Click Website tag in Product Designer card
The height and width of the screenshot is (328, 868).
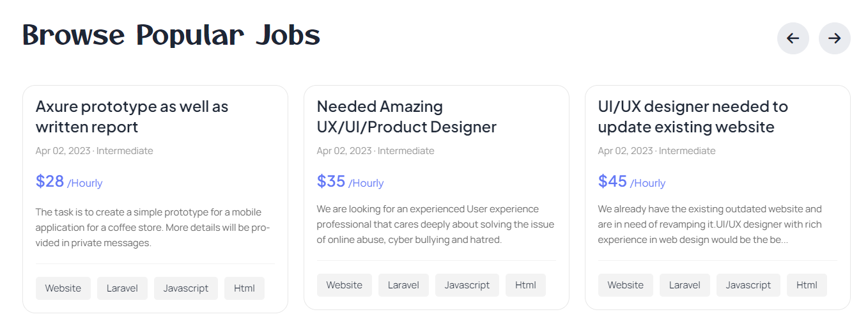(345, 285)
